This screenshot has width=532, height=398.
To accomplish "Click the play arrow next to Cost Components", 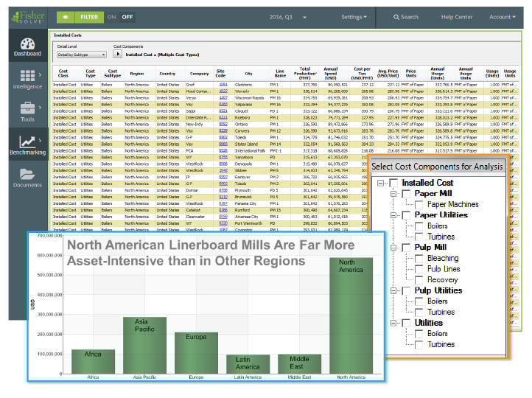I will 117,54.
